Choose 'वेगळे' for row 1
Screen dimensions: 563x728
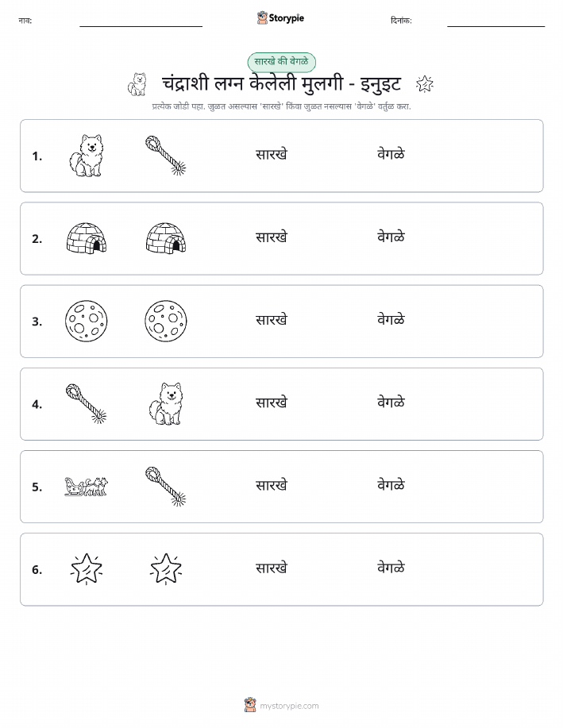pos(391,155)
